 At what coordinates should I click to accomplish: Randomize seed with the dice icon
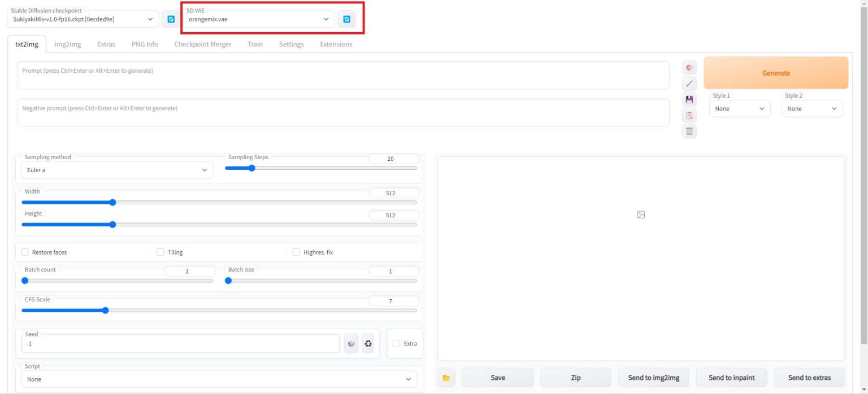click(x=351, y=343)
